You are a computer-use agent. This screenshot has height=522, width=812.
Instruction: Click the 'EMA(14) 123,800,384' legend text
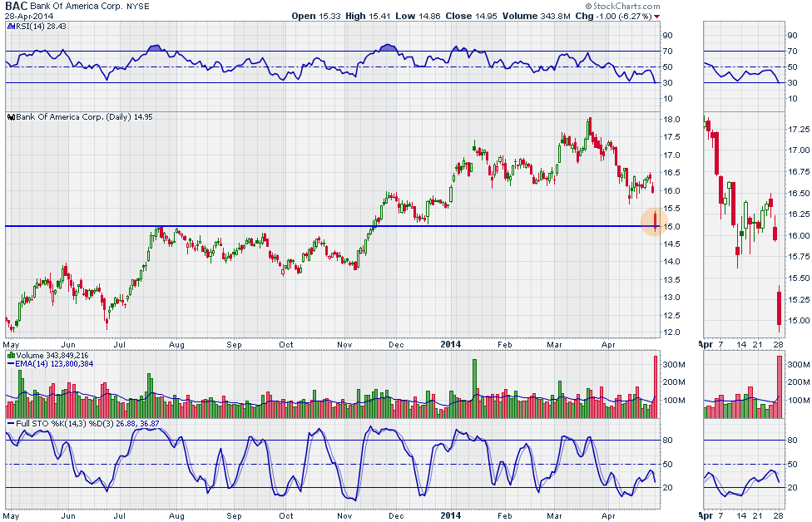click(x=54, y=364)
